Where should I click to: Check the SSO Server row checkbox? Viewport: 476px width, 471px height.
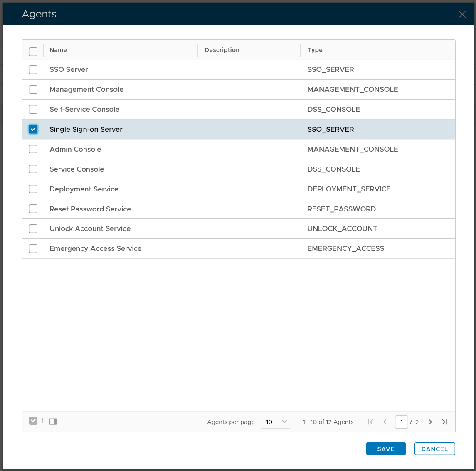pos(33,70)
